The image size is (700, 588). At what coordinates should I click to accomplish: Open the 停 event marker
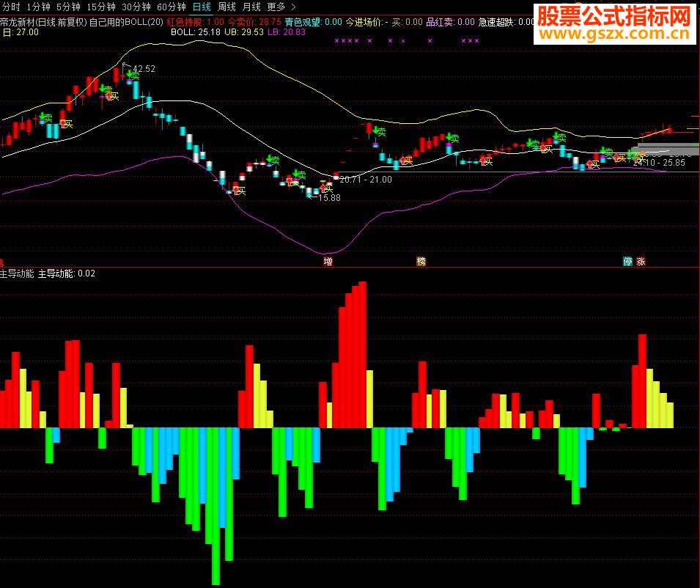(628, 261)
